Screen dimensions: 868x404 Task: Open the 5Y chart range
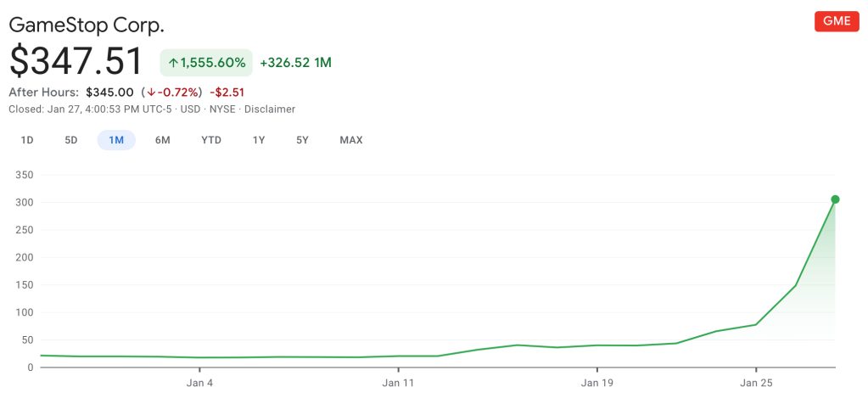[302, 140]
